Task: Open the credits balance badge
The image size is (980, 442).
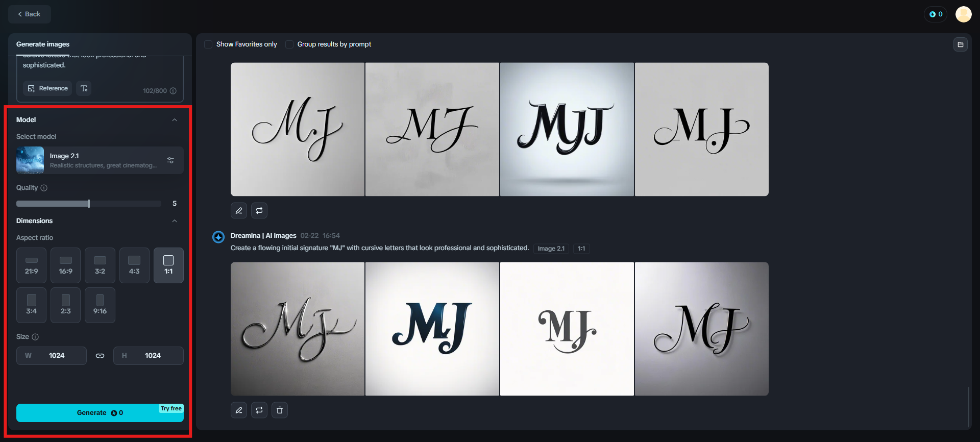Action: click(936, 14)
